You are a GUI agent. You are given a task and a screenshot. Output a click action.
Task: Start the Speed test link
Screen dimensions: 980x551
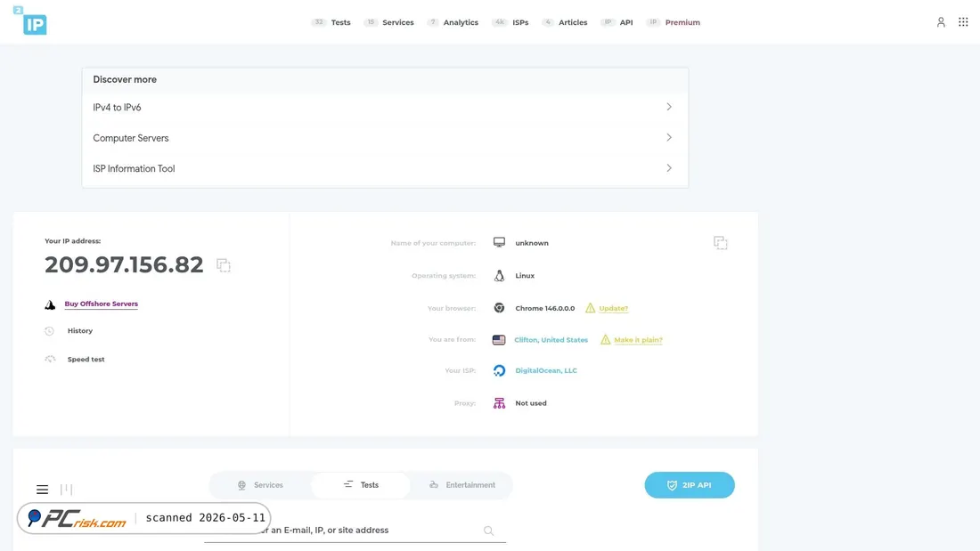86,360
